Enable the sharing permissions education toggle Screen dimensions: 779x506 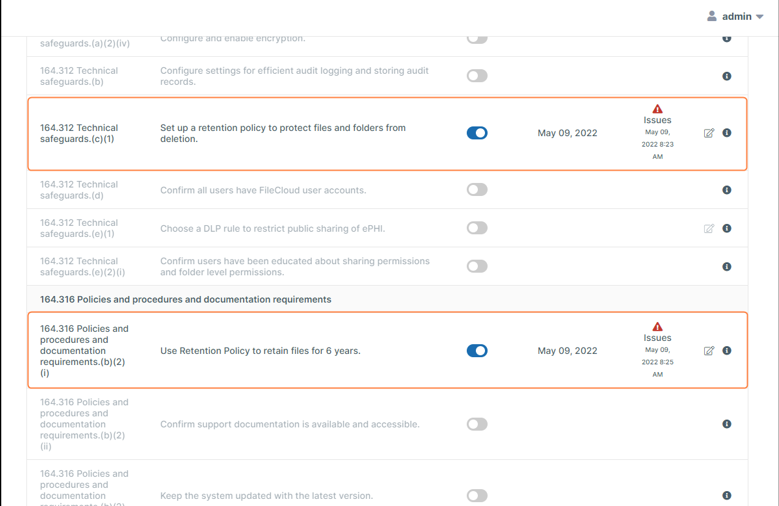click(477, 267)
